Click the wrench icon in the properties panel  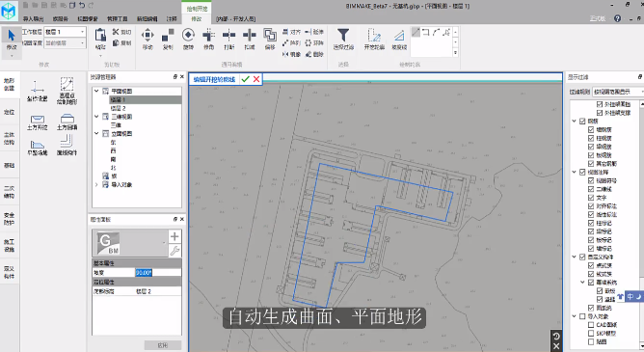pyautogui.click(x=174, y=250)
